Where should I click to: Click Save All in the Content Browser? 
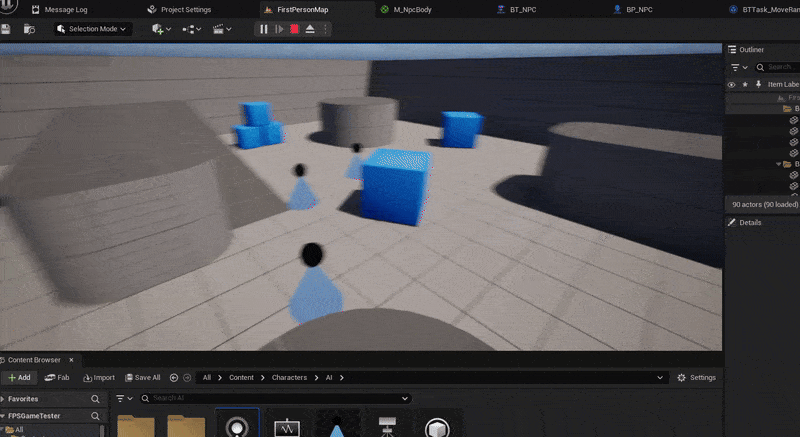(x=142, y=378)
